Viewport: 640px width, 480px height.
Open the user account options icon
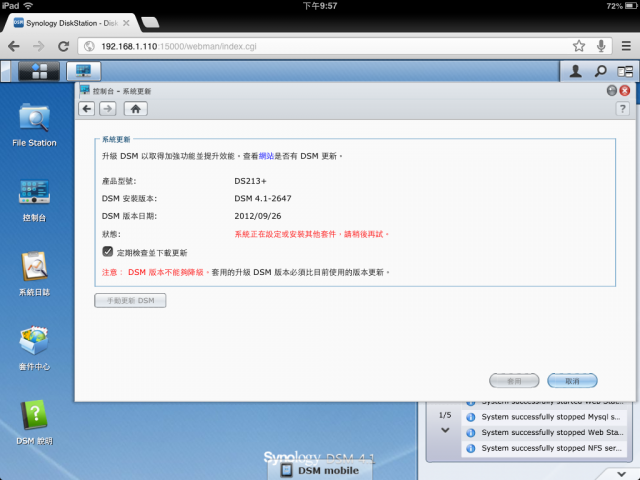click(x=576, y=71)
